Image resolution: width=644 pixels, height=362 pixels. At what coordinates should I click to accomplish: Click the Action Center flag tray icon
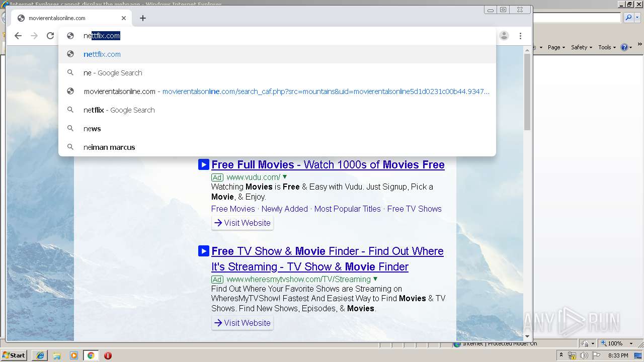tap(596, 355)
